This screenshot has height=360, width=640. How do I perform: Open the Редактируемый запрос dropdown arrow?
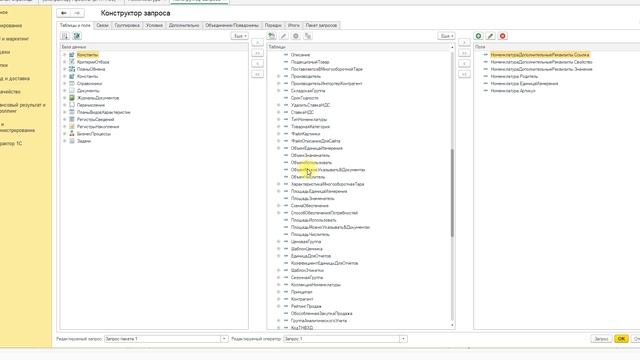224,339
